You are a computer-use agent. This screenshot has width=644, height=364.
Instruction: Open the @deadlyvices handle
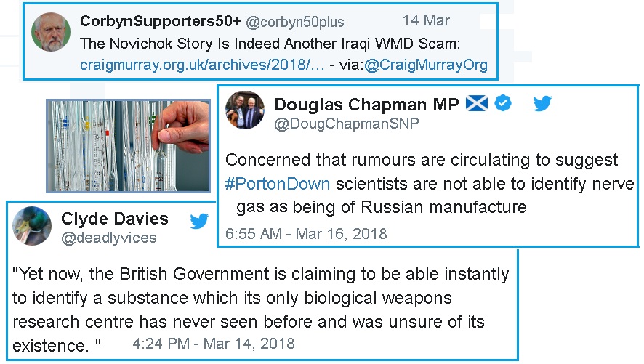pyautogui.click(x=109, y=238)
